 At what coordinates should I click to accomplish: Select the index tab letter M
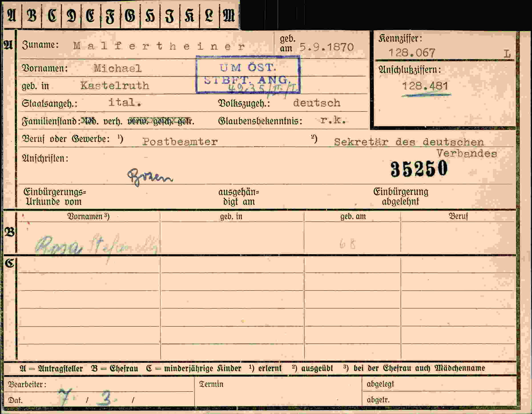(x=229, y=16)
